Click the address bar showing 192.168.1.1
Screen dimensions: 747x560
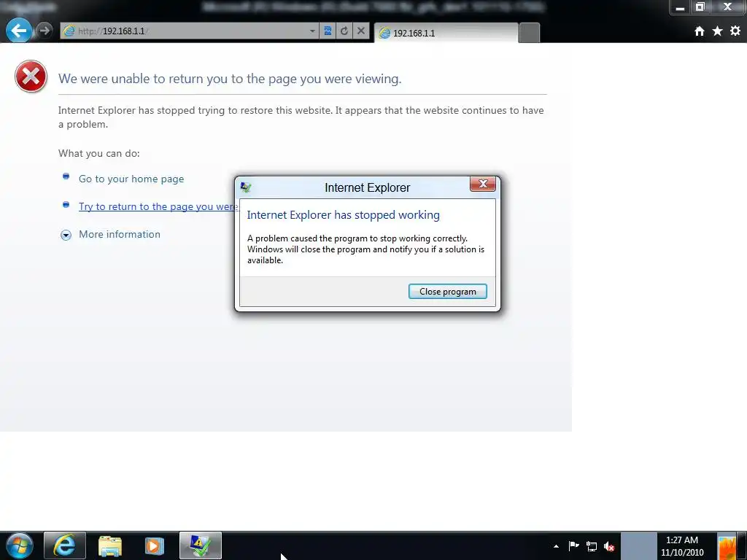tap(190, 31)
